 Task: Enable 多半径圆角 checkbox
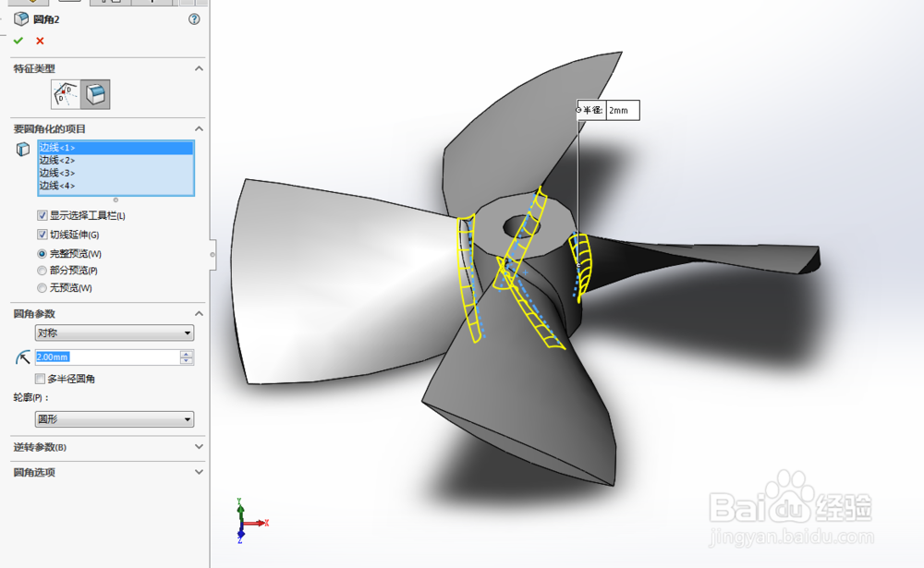pos(40,379)
